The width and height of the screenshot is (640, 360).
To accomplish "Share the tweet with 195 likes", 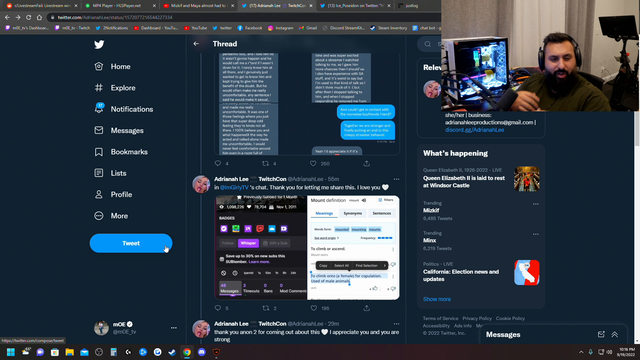I will coord(367,308).
